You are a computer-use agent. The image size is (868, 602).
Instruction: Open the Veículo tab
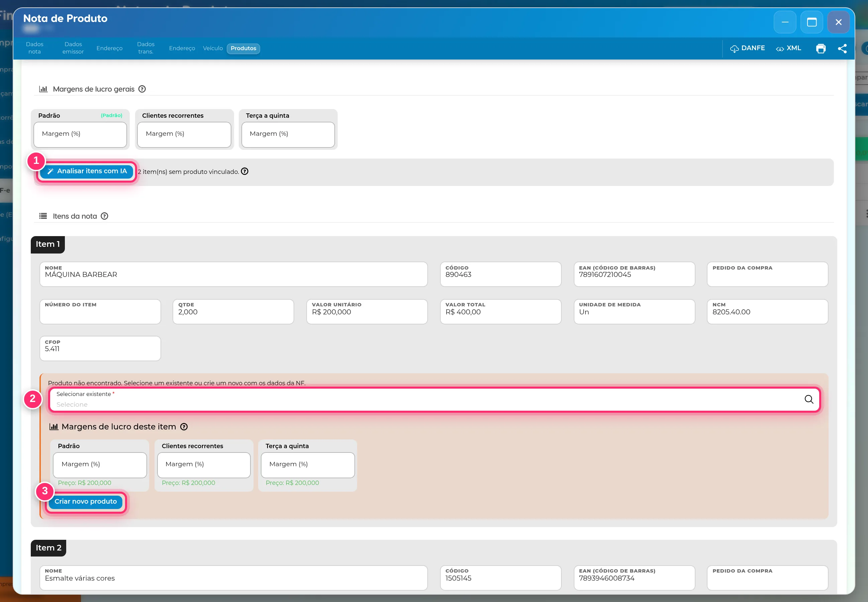pos(213,48)
